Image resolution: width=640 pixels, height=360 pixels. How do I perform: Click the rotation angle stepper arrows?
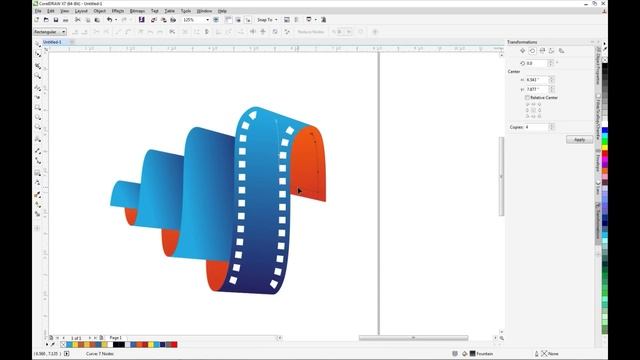coord(551,63)
